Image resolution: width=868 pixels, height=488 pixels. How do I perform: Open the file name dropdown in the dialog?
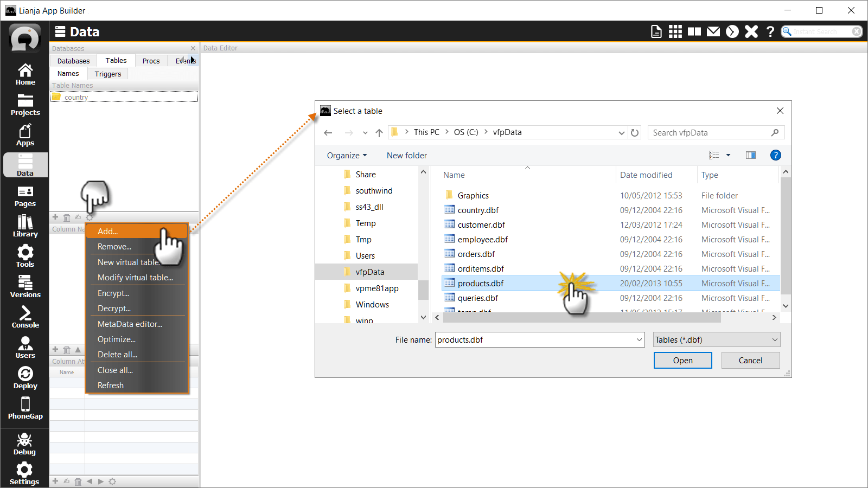(x=638, y=339)
